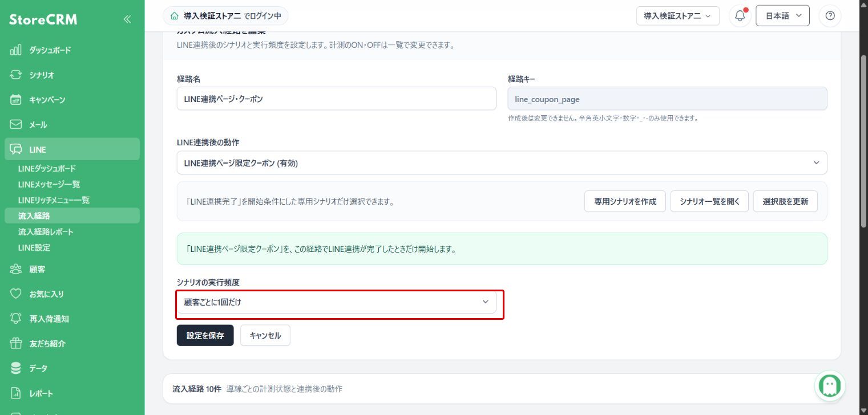Click the 専用シナリオを作成 button
The image size is (868, 415).
click(x=625, y=201)
